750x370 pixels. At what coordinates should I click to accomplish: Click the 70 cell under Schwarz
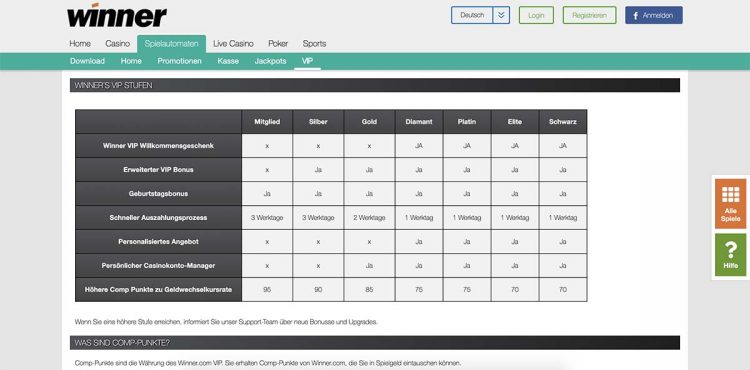tap(563, 289)
